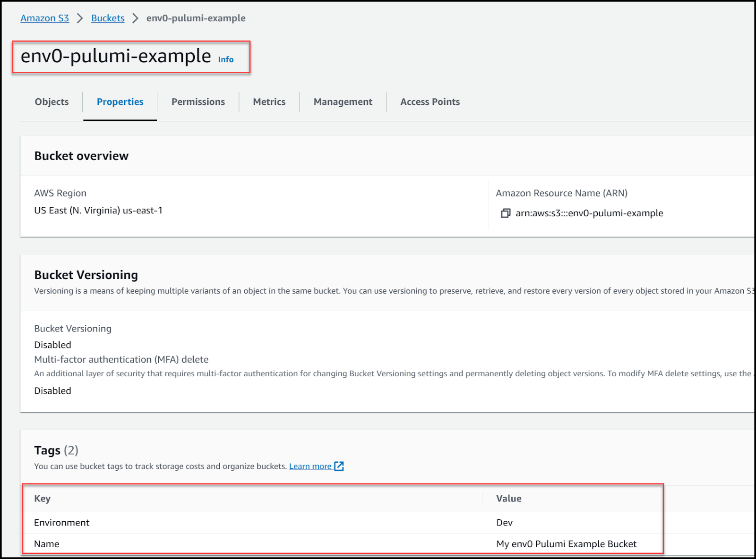
Task: Go to Amazon S3 breadcrumb link
Action: click(x=45, y=18)
